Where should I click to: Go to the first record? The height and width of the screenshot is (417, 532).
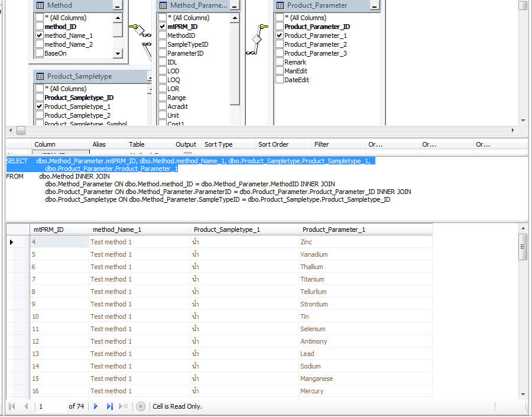point(12,406)
